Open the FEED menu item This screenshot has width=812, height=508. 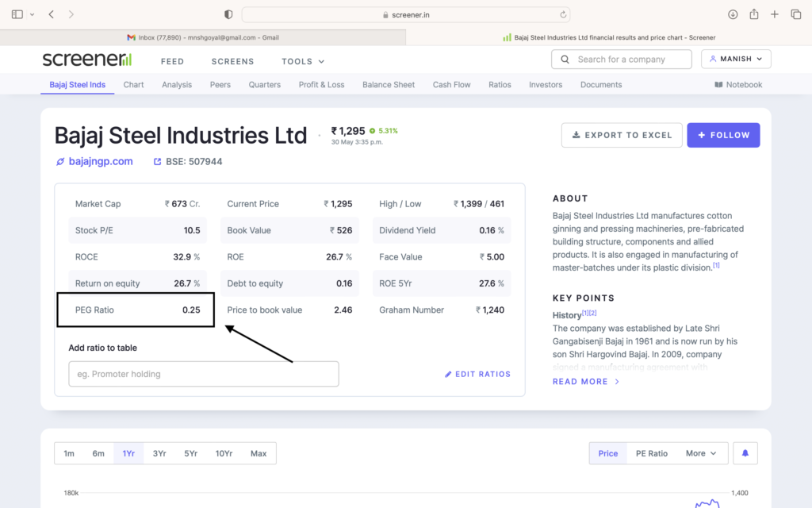pos(172,61)
